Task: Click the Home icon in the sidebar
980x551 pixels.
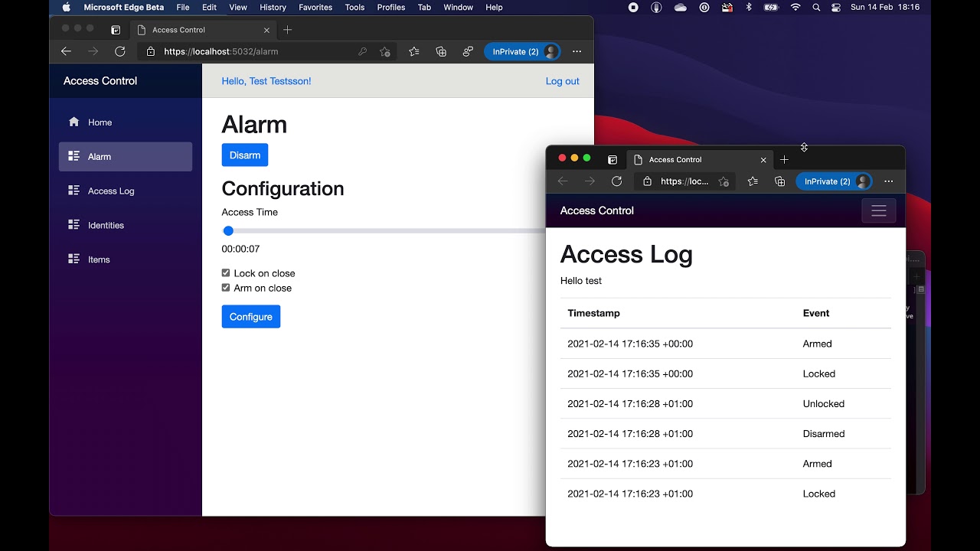Action: [x=73, y=122]
